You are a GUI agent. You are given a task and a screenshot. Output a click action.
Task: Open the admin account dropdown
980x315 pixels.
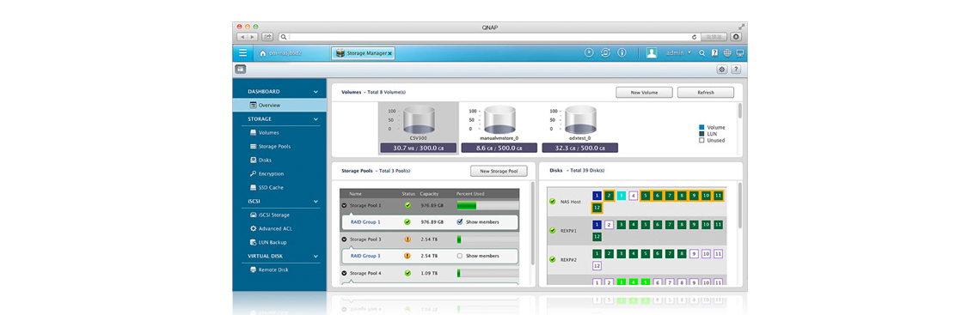pos(679,53)
